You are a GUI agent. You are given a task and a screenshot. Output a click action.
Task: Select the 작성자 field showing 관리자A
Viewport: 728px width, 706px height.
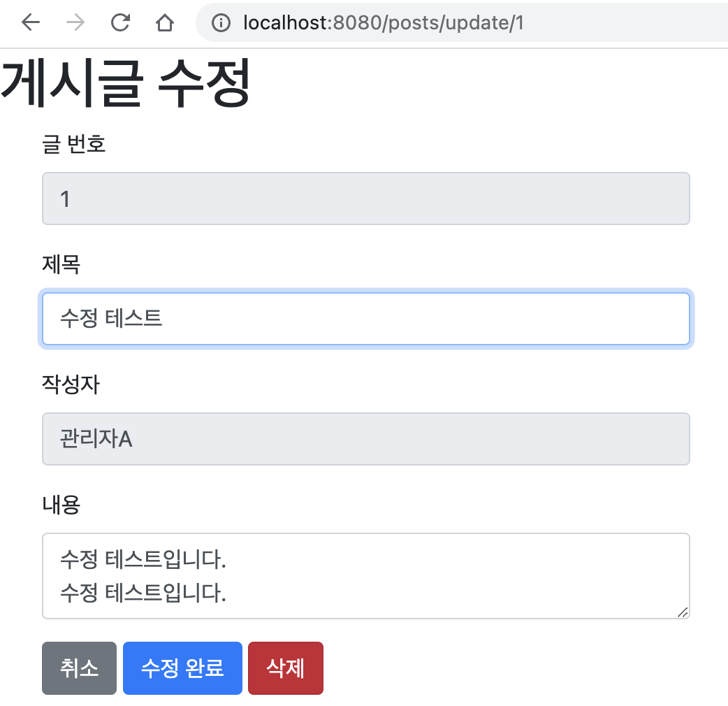click(366, 439)
